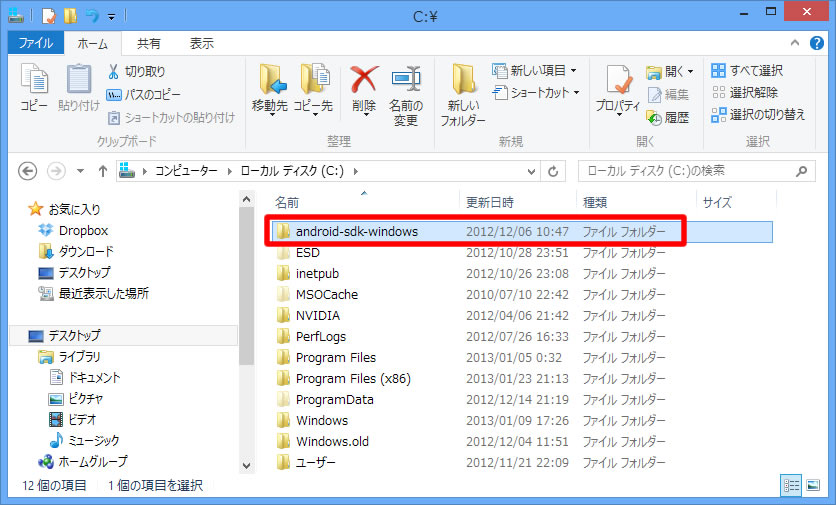The height and width of the screenshot is (505, 836).
Task: Click 編集 (Edit) in open group
Action: 668,94
